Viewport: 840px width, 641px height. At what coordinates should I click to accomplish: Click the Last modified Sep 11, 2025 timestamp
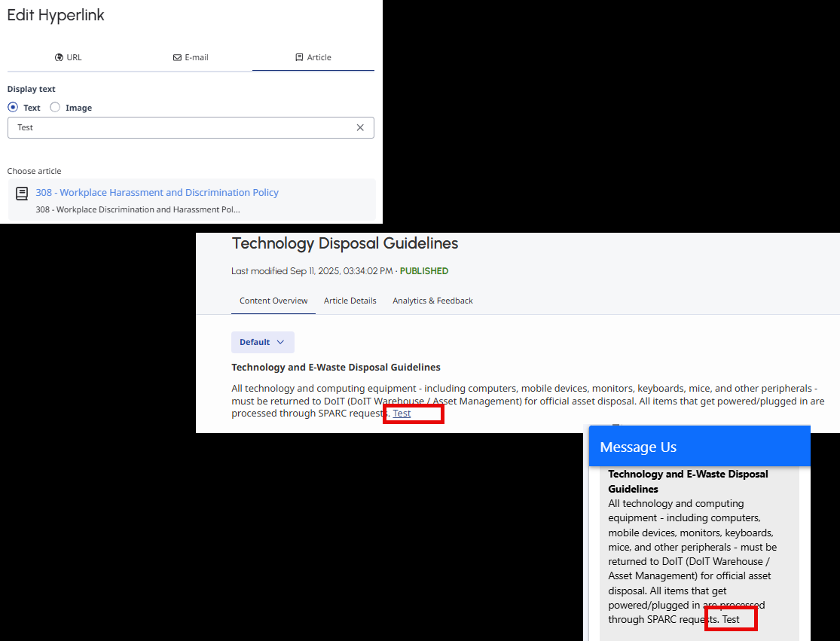coord(312,271)
